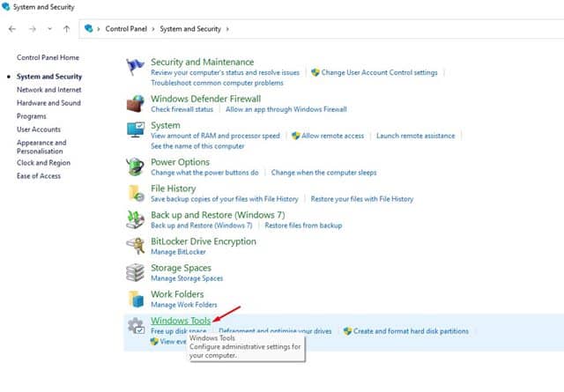Open Programs category in sidebar
564x392 pixels.
[32, 116]
